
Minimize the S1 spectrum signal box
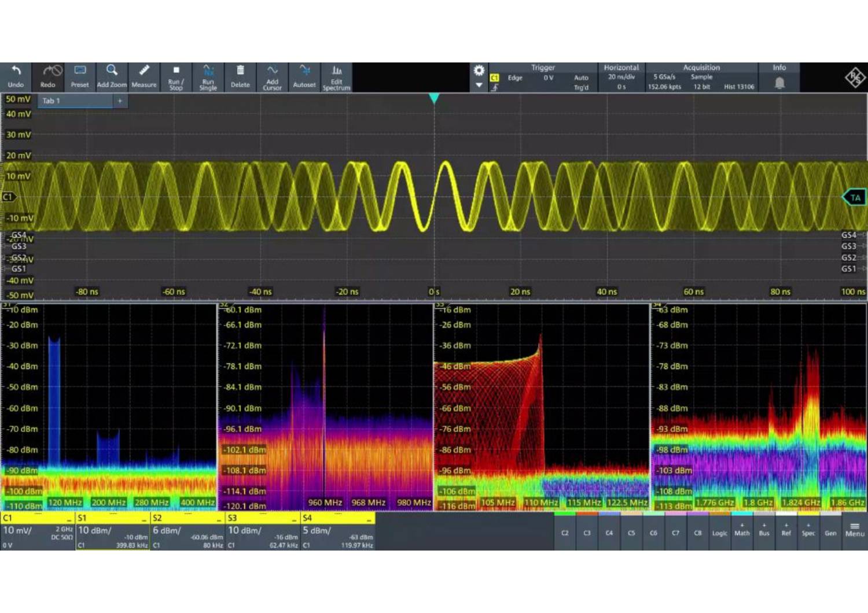(144, 519)
